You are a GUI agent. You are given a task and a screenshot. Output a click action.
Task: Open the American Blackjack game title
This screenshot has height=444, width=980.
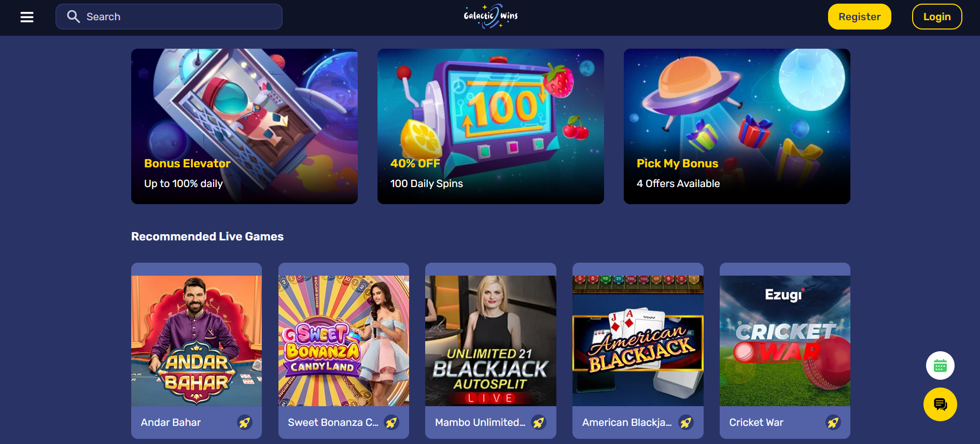tap(627, 422)
